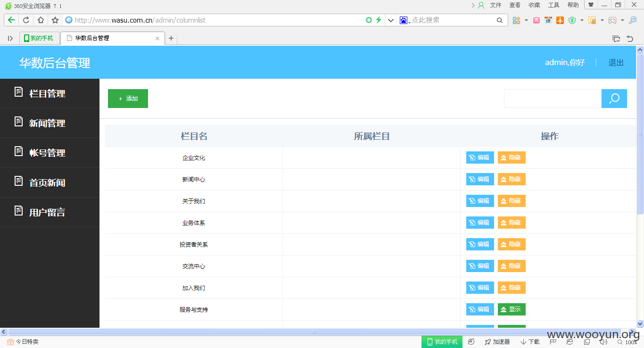Click the admin page search input field

coord(553,99)
